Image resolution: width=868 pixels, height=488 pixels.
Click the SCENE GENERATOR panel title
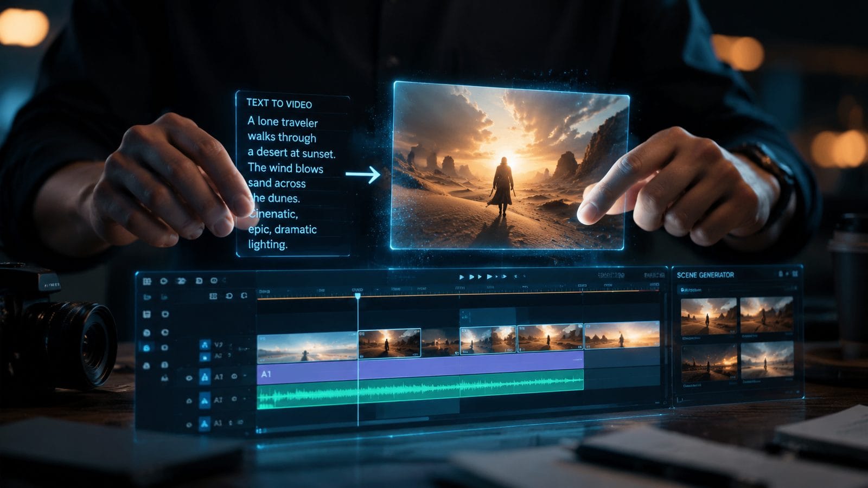(x=705, y=275)
